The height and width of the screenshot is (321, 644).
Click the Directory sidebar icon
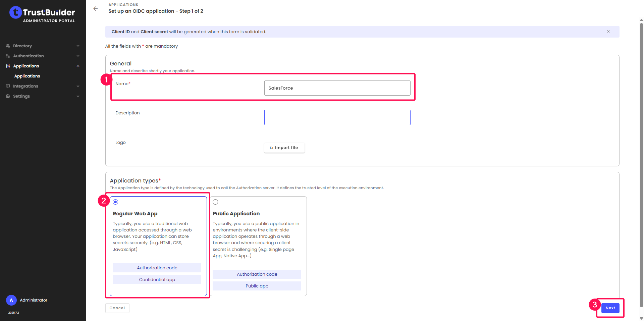click(x=8, y=46)
